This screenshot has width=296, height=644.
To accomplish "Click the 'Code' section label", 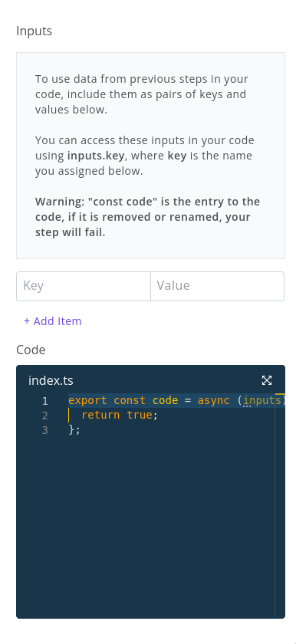I will coord(31,350).
